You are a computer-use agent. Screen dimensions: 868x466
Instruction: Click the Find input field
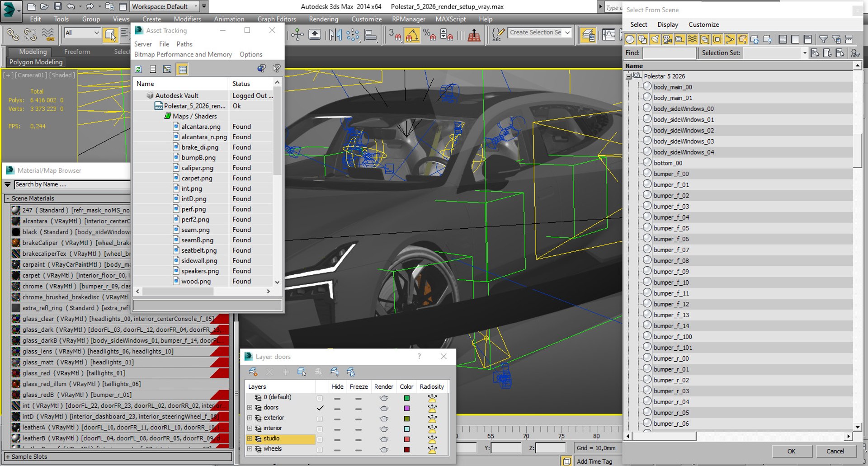(669, 53)
